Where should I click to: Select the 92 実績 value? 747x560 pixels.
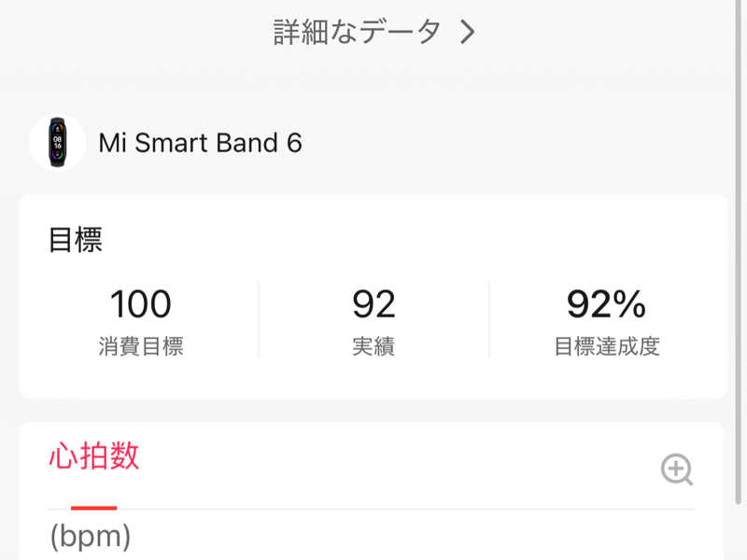374,304
